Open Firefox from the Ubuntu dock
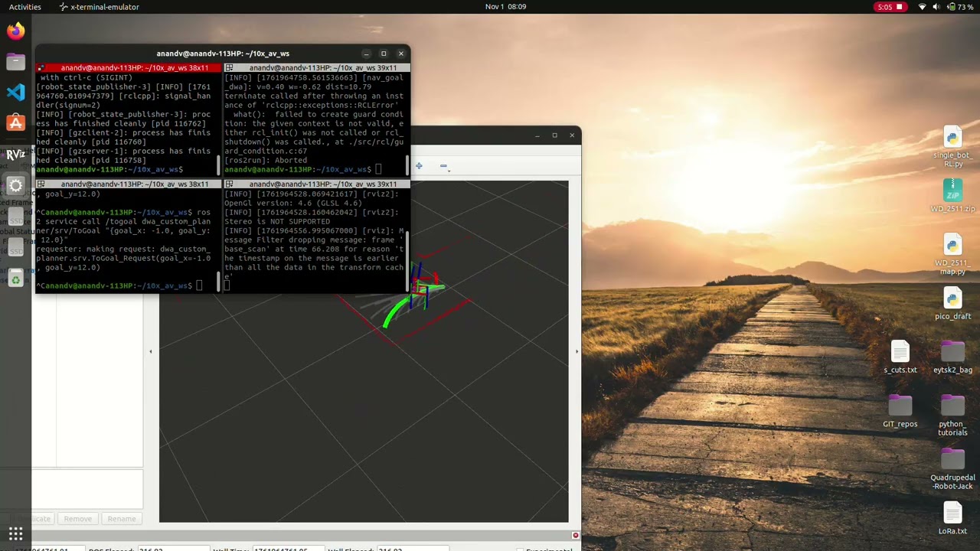 tap(15, 31)
